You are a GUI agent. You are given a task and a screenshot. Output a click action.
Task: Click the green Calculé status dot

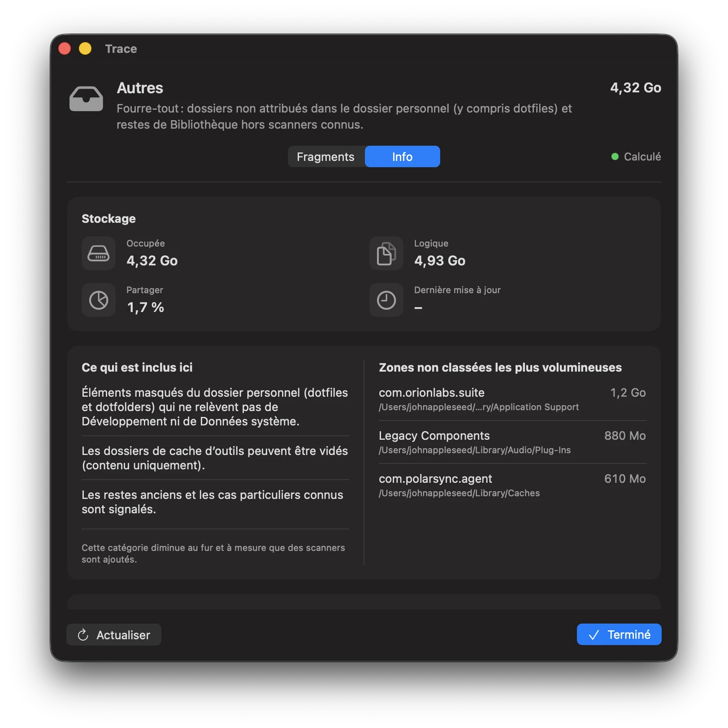pyautogui.click(x=615, y=156)
